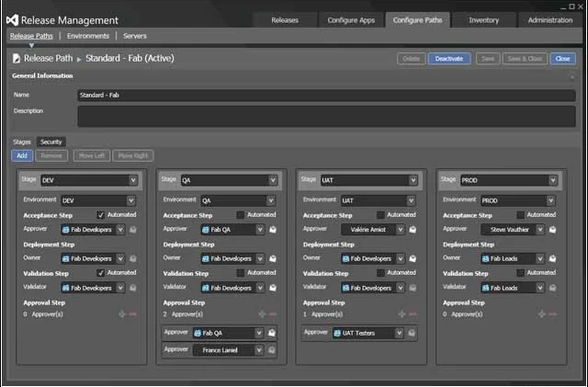
Task: Uncheck Automated for DEV Acceptance Step
Action: coord(100,215)
